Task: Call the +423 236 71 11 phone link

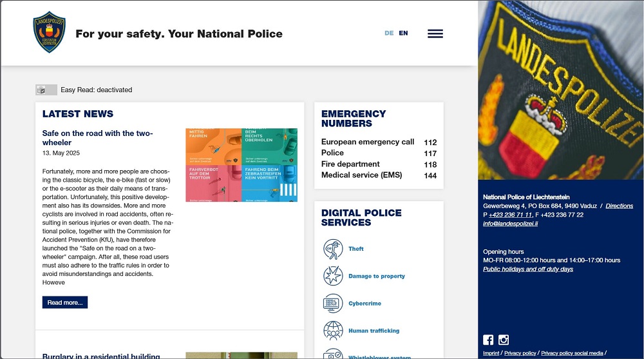Action: point(510,215)
